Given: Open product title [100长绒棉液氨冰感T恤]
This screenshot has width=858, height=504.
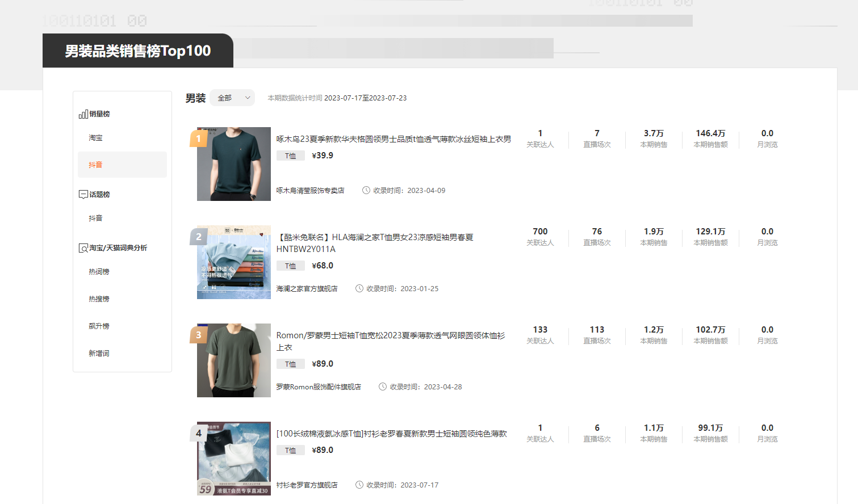Looking at the screenshot, I should pos(391,434).
